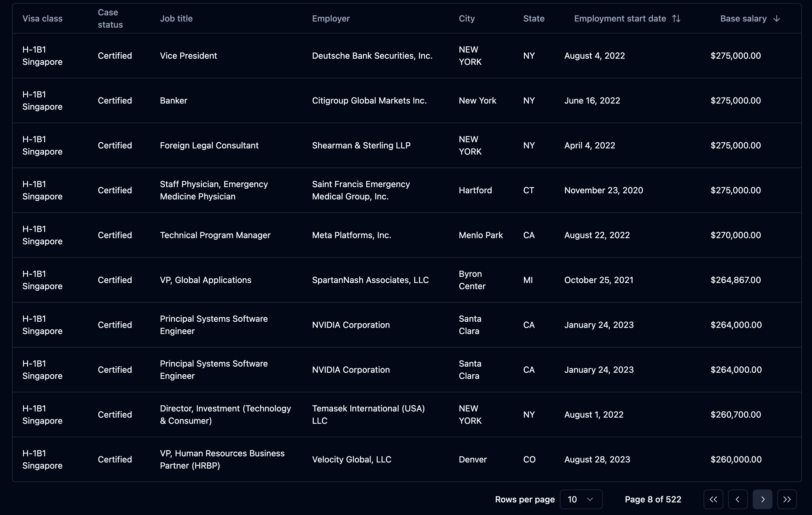Image resolution: width=812 pixels, height=515 pixels.
Task: Click the MI state cell
Action: (528, 280)
